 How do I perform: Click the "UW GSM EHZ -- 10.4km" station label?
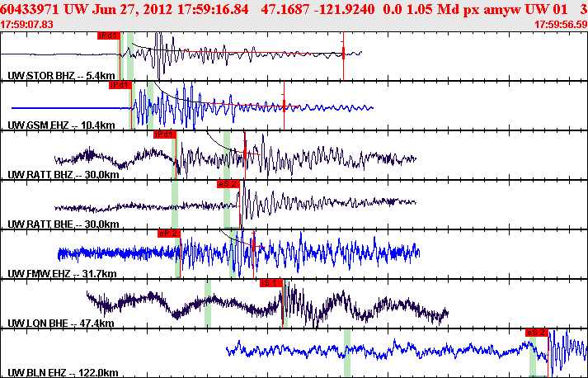(61, 125)
